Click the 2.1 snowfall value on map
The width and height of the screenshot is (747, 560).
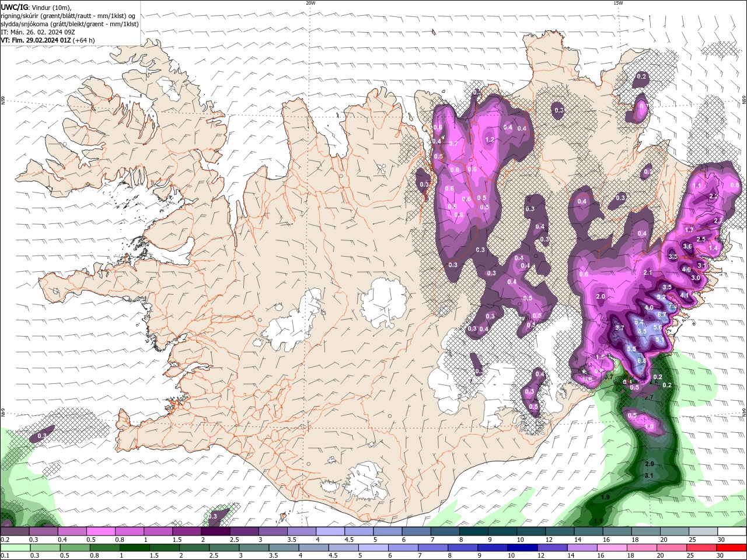tap(647, 272)
